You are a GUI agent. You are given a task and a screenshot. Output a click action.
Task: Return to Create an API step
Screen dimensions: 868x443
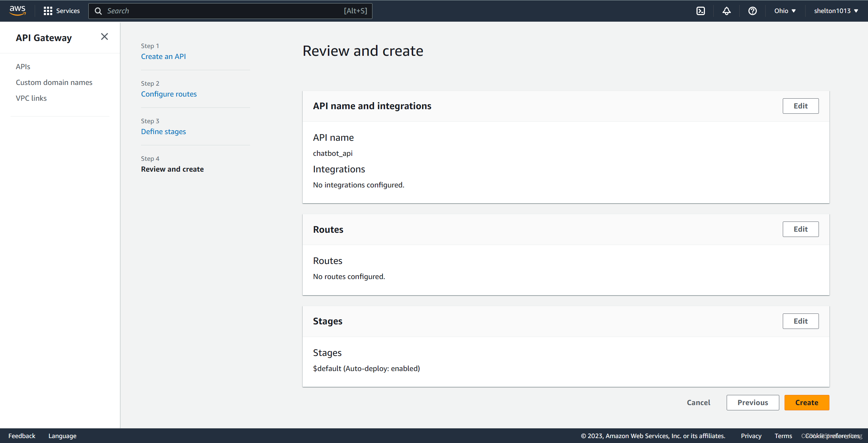pyautogui.click(x=163, y=57)
